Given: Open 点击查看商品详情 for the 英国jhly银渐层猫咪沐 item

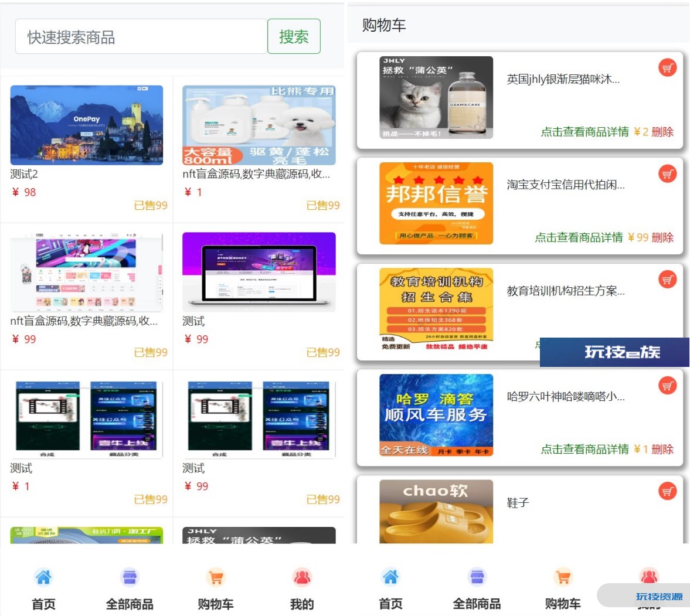Looking at the screenshot, I should [585, 132].
